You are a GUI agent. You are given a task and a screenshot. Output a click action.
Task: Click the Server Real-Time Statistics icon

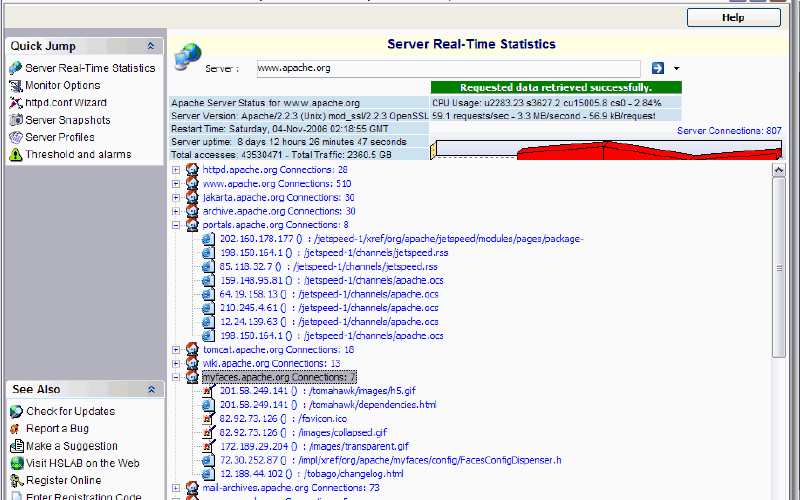(16, 68)
